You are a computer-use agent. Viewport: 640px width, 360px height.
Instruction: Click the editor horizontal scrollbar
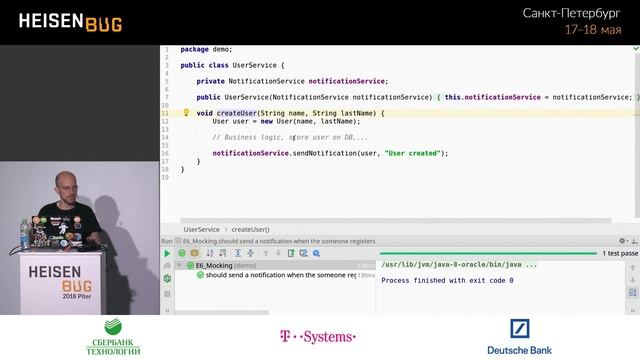pos(396,220)
